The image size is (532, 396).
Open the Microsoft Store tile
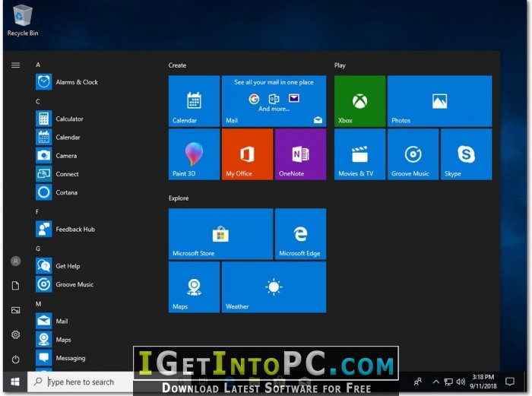(x=220, y=234)
